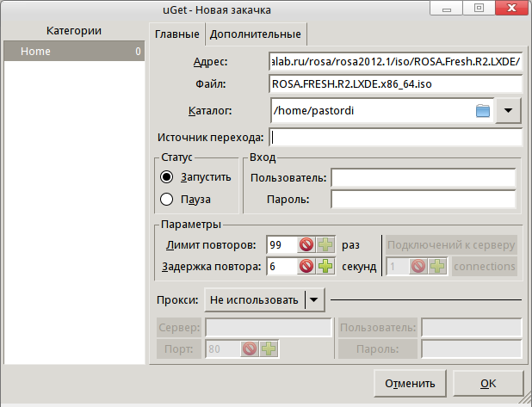Increase the Задержка повтора value
This screenshot has height=407, width=532.
[x=325, y=267]
